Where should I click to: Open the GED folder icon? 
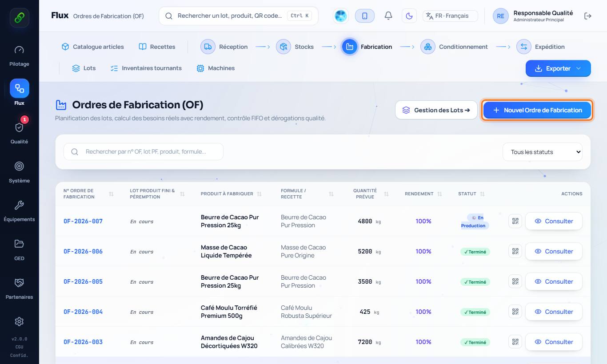coord(19,249)
